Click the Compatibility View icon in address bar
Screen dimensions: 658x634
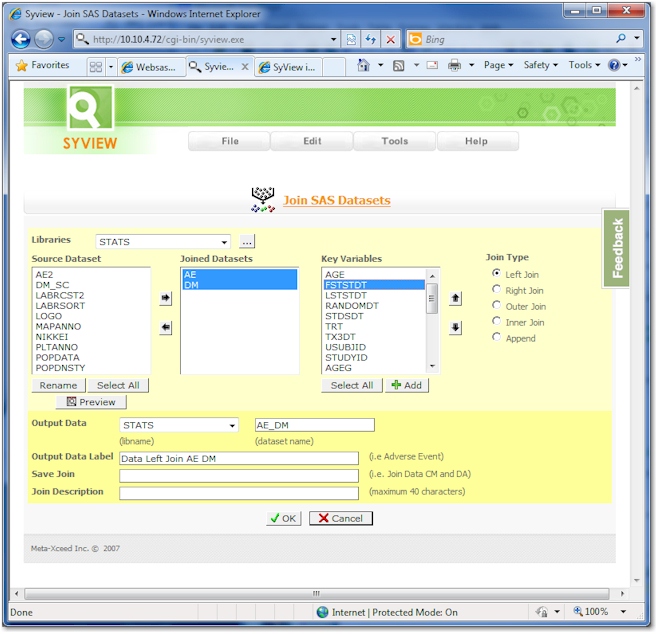[351, 39]
